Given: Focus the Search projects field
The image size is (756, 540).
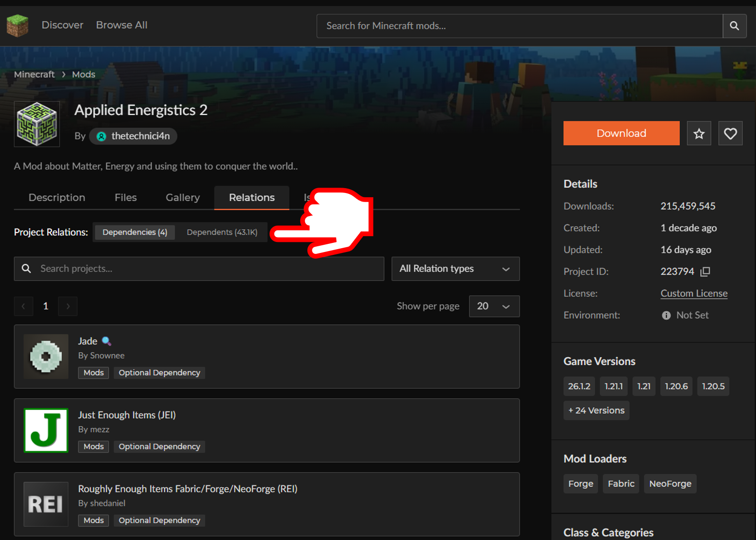Looking at the screenshot, I should click(199, 269).
